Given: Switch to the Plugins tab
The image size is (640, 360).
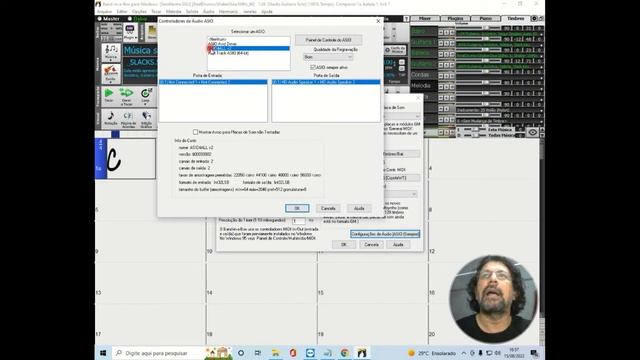Looking at the screenshot, I should point(455,19).
